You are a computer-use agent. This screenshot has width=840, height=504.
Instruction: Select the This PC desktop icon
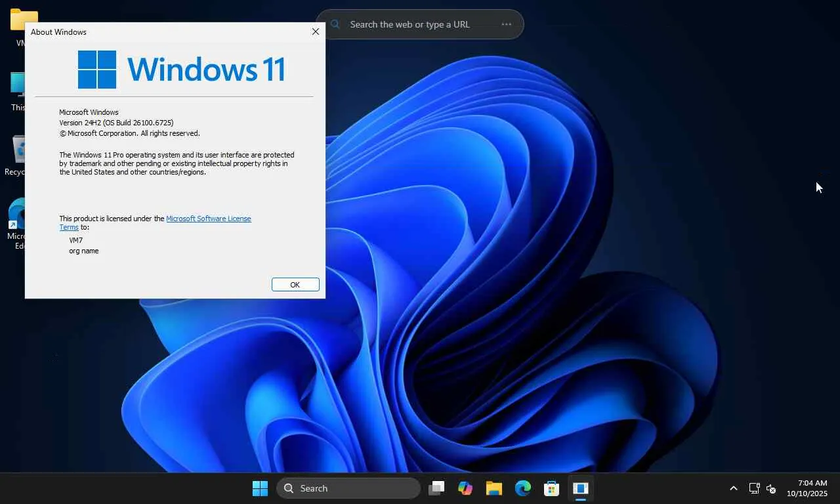coord(18,85)
